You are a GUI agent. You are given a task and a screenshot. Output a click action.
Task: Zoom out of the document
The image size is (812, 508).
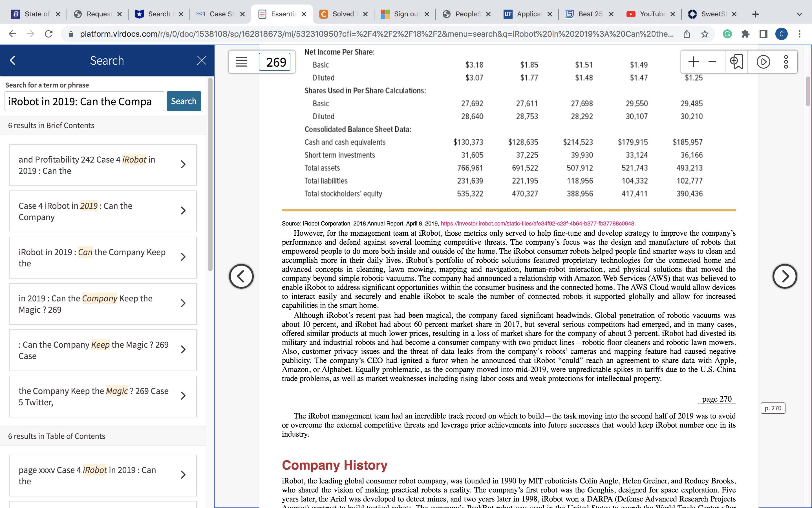pyautogui.click(x=712, y=62)
